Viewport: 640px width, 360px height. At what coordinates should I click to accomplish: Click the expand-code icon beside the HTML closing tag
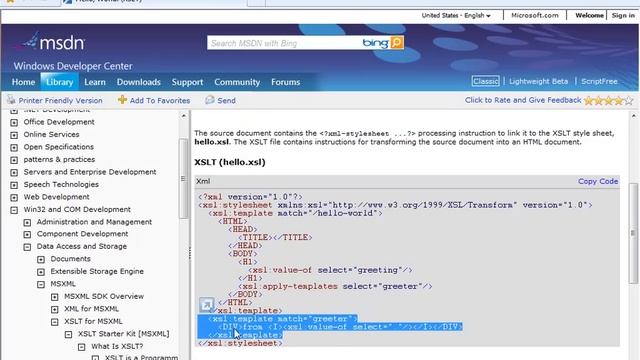pyautogui.click(x=207, y=305)
